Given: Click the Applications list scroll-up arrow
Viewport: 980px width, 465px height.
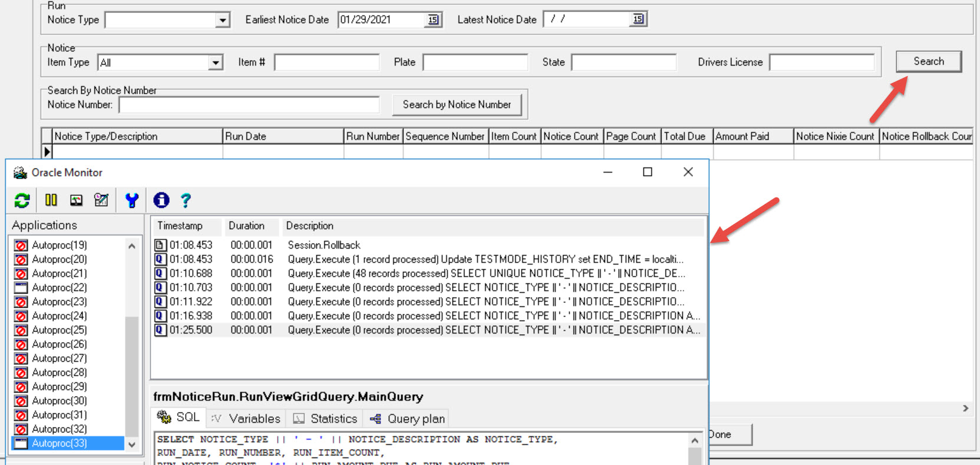Looking at the screenshot, I should pos(132,246).
